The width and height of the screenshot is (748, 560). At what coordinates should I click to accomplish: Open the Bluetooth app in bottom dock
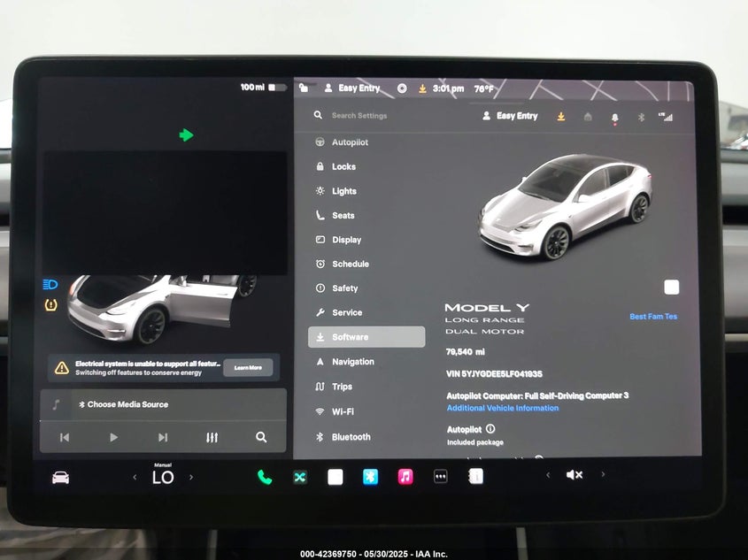(370, 477)
